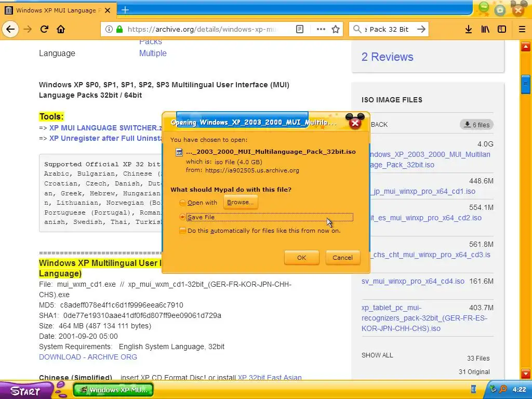Click page scrollbar up arrow

coord(526,47)
